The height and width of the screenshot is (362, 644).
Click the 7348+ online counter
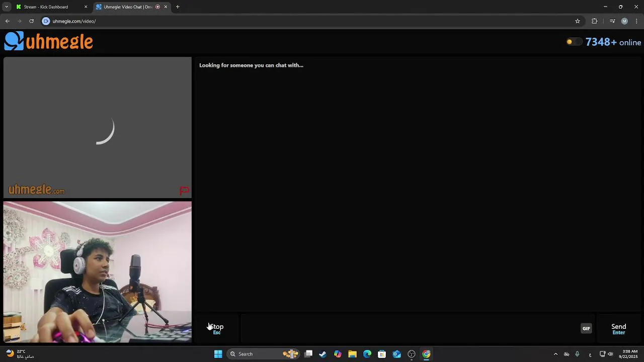(x=613, y=42)
